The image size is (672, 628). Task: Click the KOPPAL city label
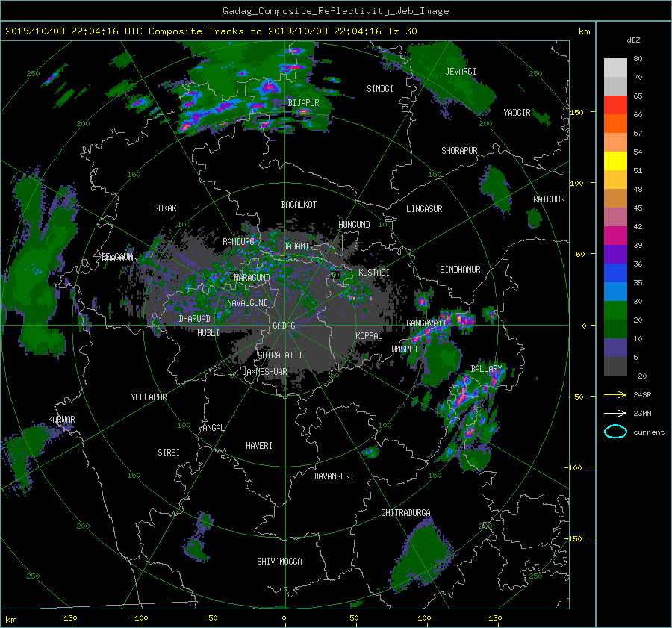point(369,336)
